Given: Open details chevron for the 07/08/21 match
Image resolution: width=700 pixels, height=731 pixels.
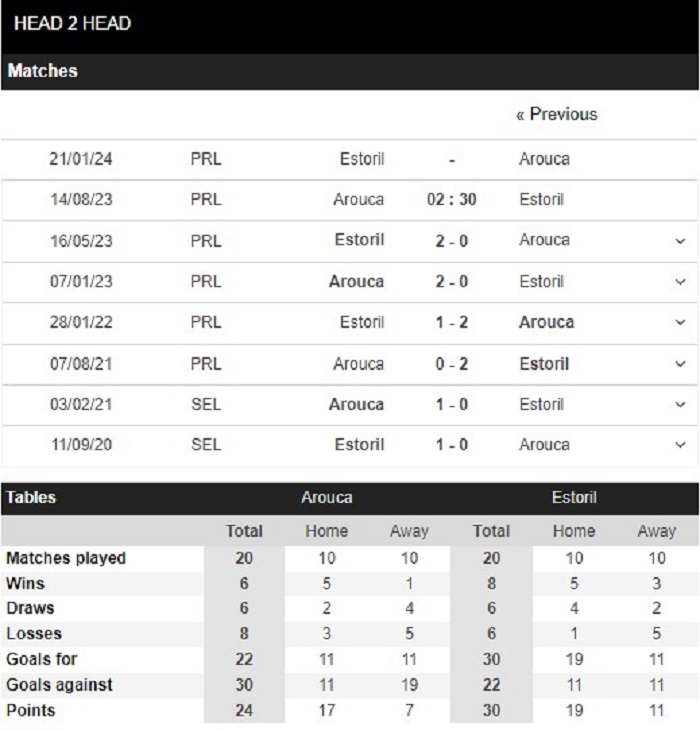Looking at the screenshot, I should [x=680, y=364].
